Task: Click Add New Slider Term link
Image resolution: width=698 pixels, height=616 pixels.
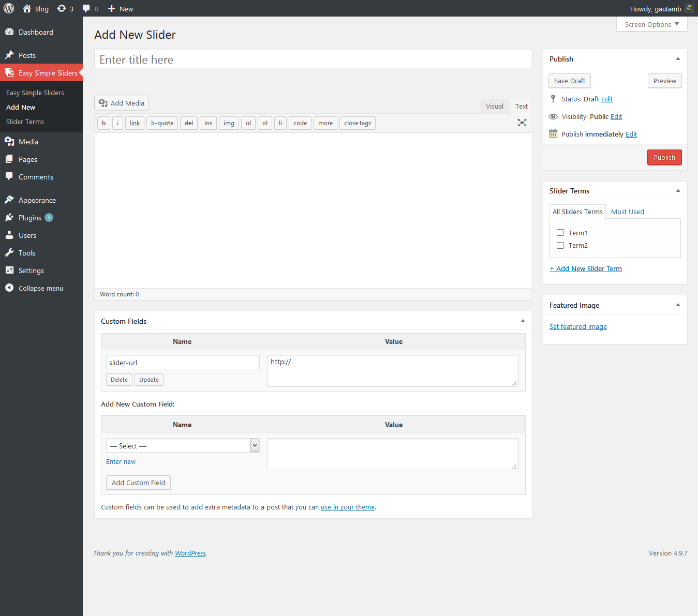Action: [x=586, y=268]
